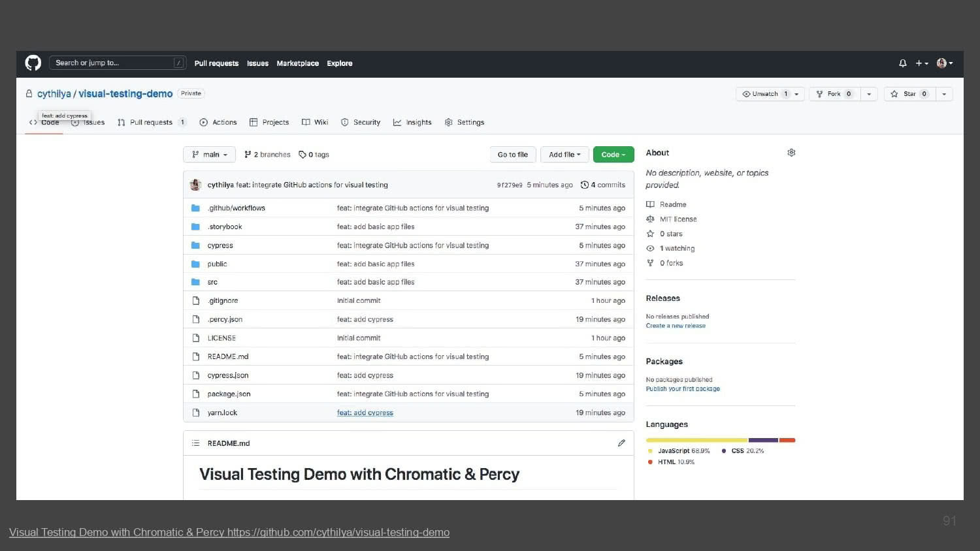
Task: View the 2 branches link
Action: click(267, 155)
